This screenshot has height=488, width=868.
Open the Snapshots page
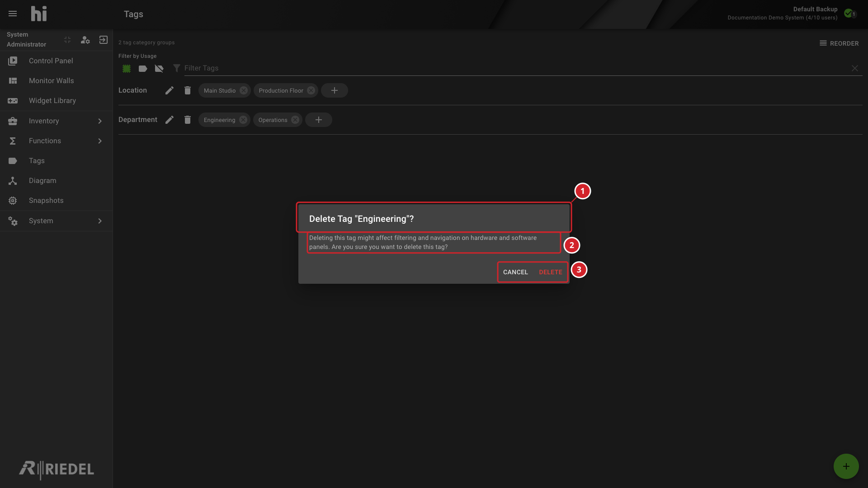56,200
